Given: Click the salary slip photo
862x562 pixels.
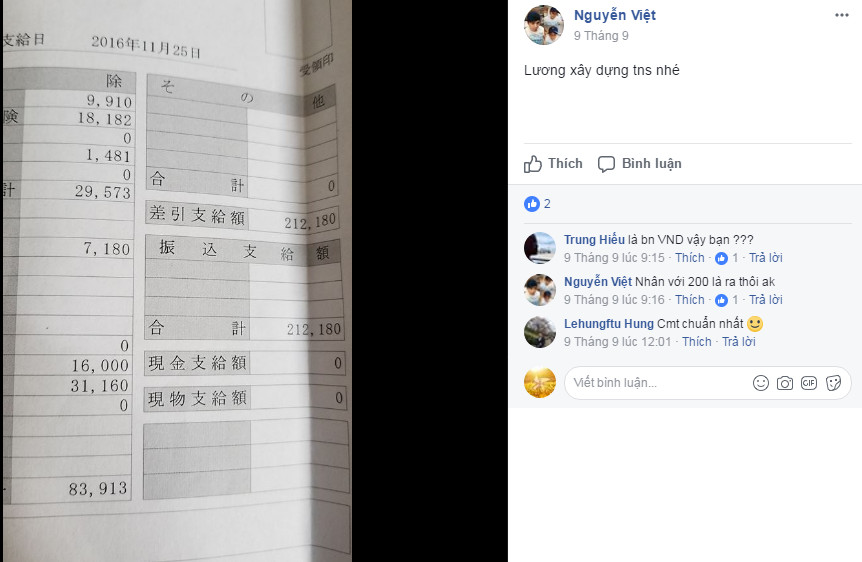Looking at the screenshot, I should [x=176, y=281].
